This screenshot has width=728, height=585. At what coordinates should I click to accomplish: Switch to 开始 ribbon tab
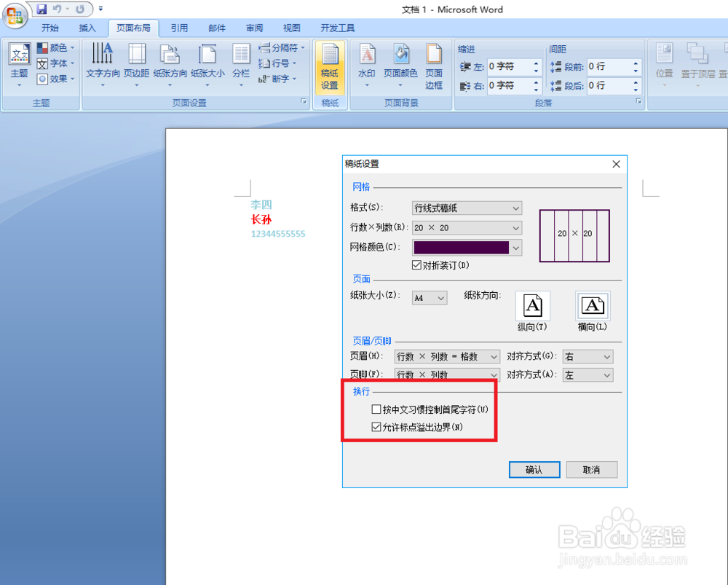(x=50, y=28)
